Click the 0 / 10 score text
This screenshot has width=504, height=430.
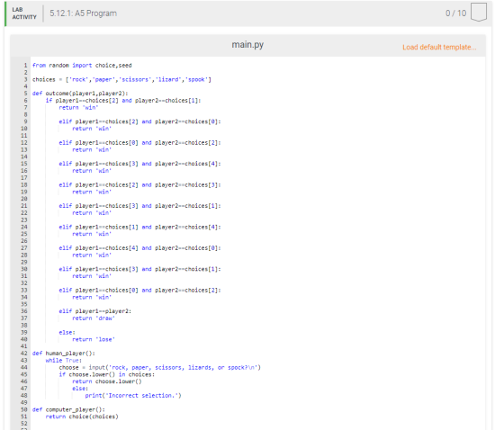pyautogui.click(x=455, y=13)
